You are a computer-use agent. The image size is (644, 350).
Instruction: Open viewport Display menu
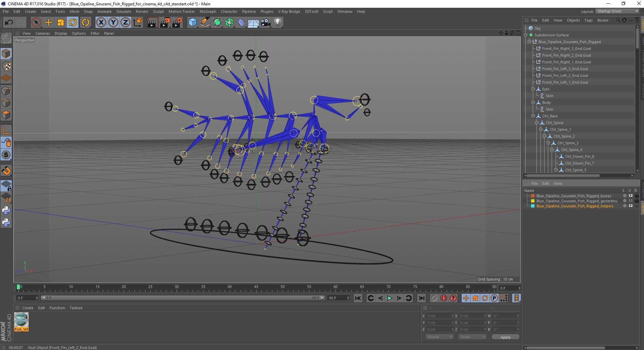pos(61,33)
